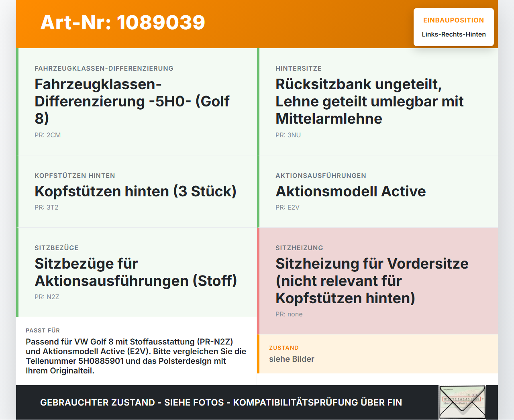Select the 'PR: N2Z' code under Sitzbezüge
Screen dimensions: 514x420
(47, 297)
